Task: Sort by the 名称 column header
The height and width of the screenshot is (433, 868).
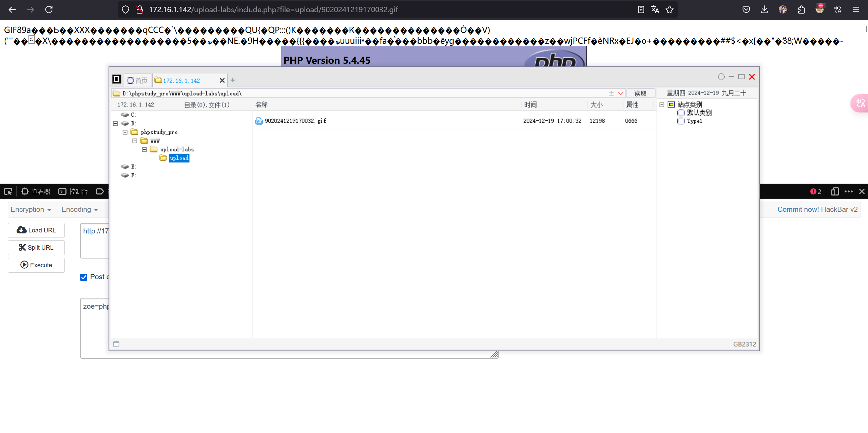Action: (x=262, y=105)
